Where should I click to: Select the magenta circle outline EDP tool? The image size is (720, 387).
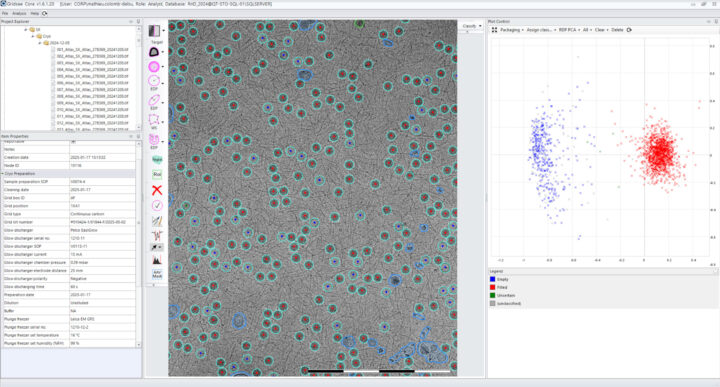[x=154, y=81]
